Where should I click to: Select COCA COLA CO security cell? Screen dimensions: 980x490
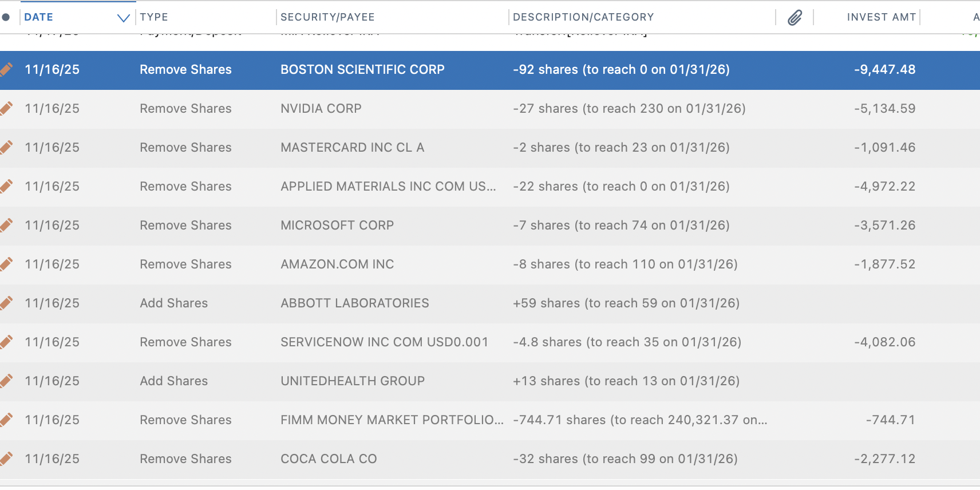coord(329,459)
